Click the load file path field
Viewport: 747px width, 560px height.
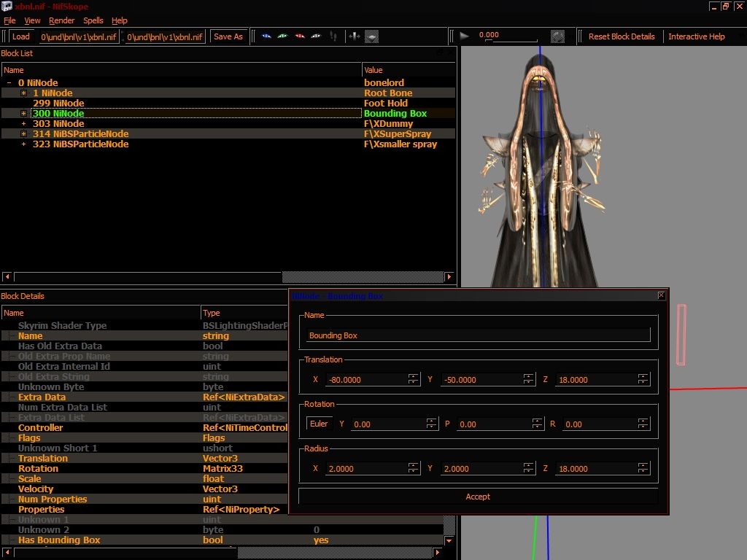tap(79, 36)
